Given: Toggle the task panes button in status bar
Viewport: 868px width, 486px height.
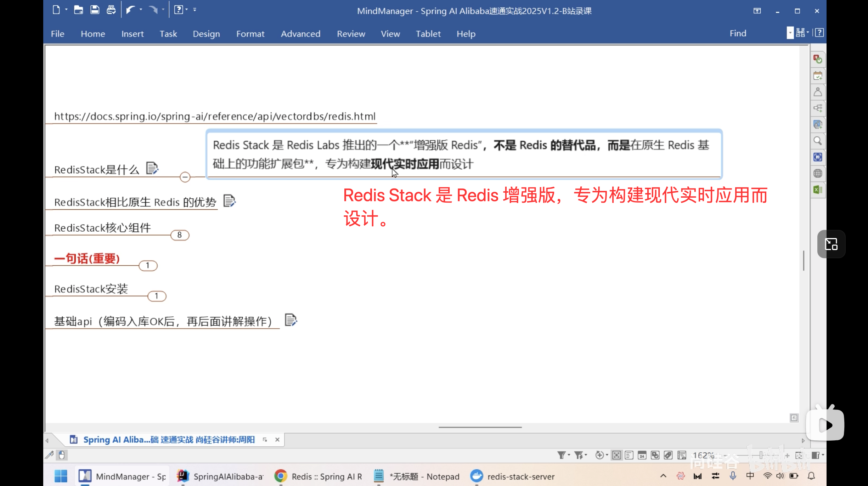Looking at the screenshot, I should coord(816,455).
